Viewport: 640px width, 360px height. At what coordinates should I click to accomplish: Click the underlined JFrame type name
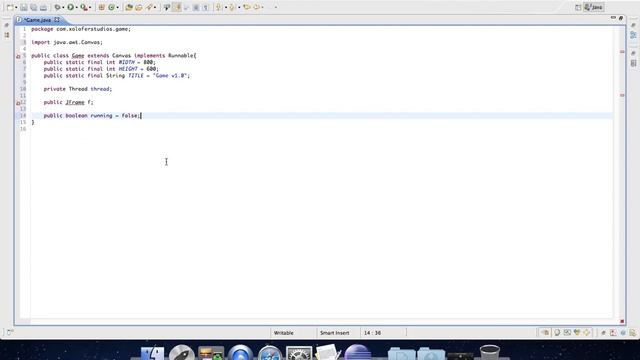click(75, 102)
